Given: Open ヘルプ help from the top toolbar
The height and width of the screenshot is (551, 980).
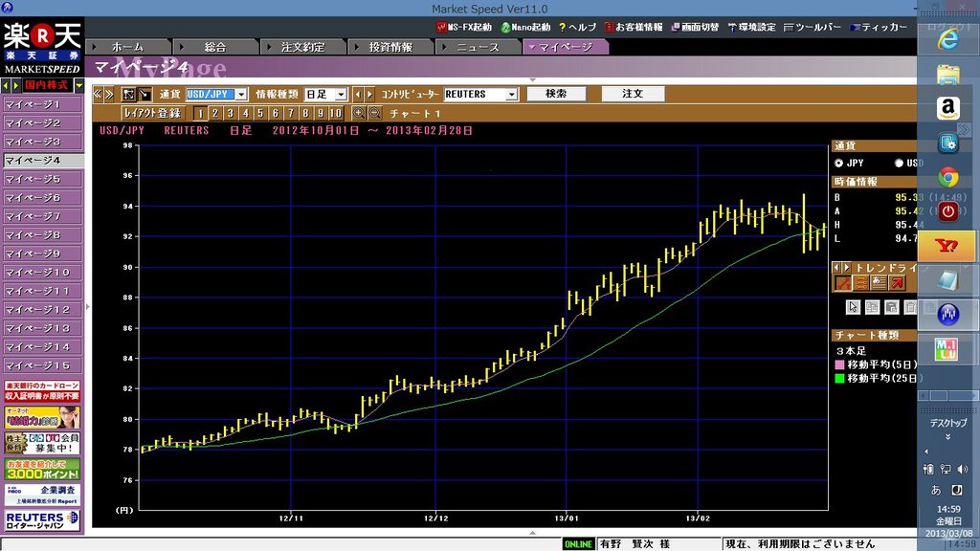Looking at the screenshot, I should click(x=577, y=27).
